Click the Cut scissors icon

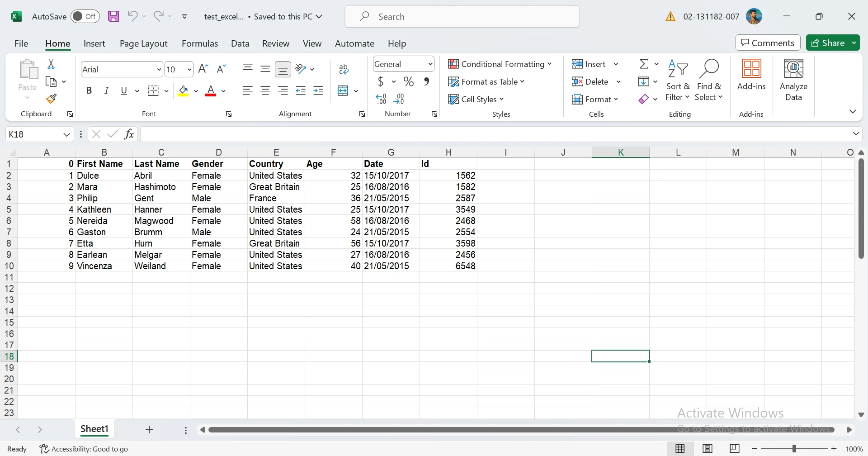[51, 65]
